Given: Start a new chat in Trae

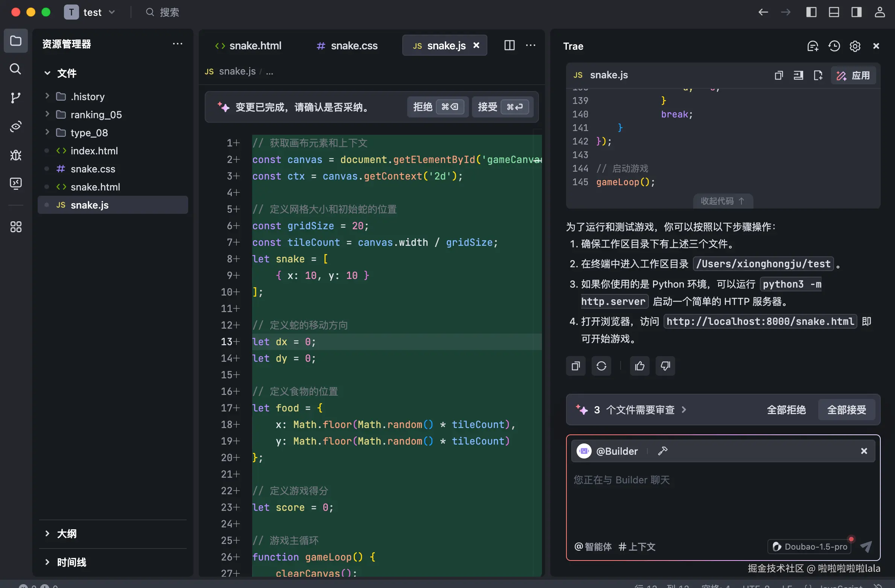Looking at the screenshot, I should [x=813, y=46].
